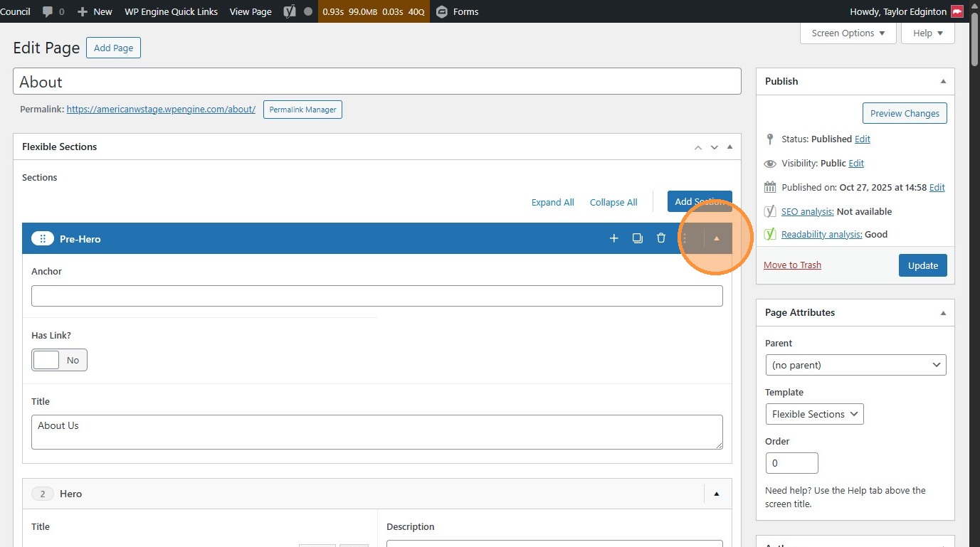Move Flexible Sections box up arrow

(x=698, y=147)
